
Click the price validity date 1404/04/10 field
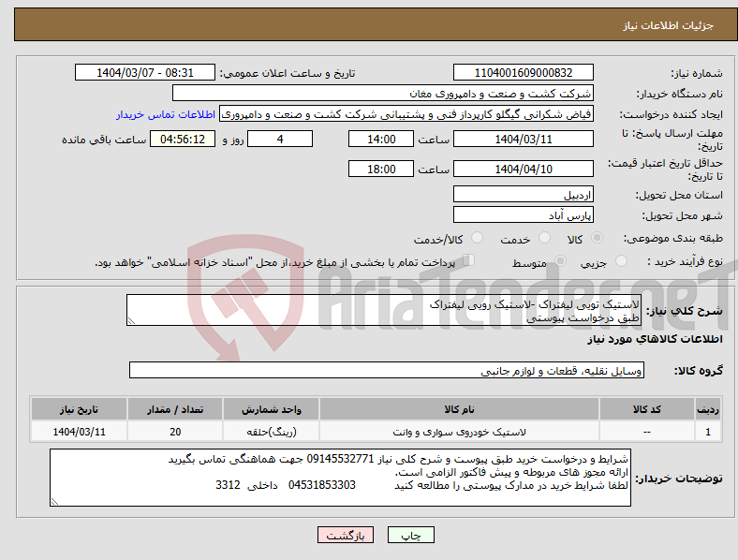click(523, 169)
